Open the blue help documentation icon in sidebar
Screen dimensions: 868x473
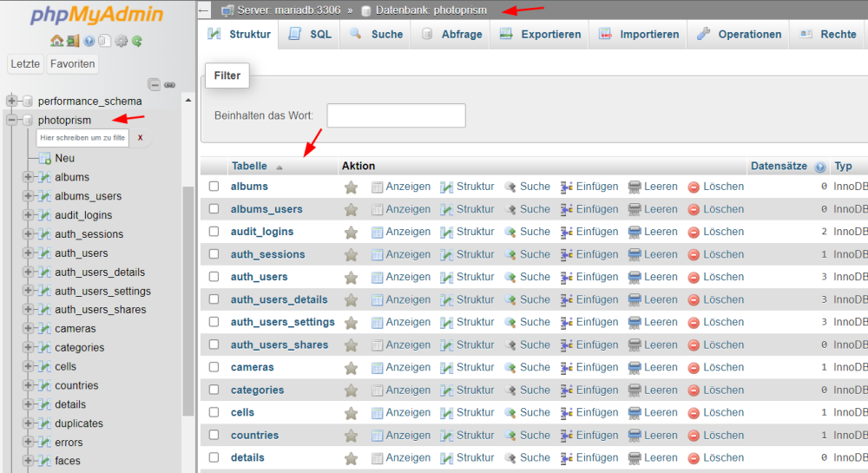(x=89, y=41)
